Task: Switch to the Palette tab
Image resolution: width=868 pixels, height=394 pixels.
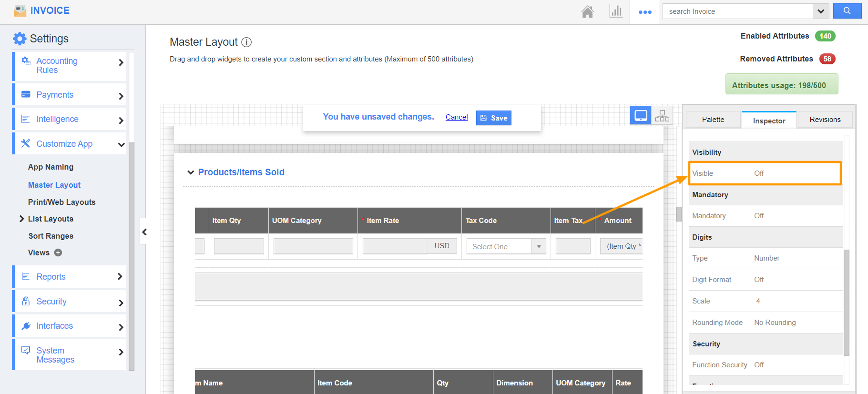Action: [x=713, y=120]
